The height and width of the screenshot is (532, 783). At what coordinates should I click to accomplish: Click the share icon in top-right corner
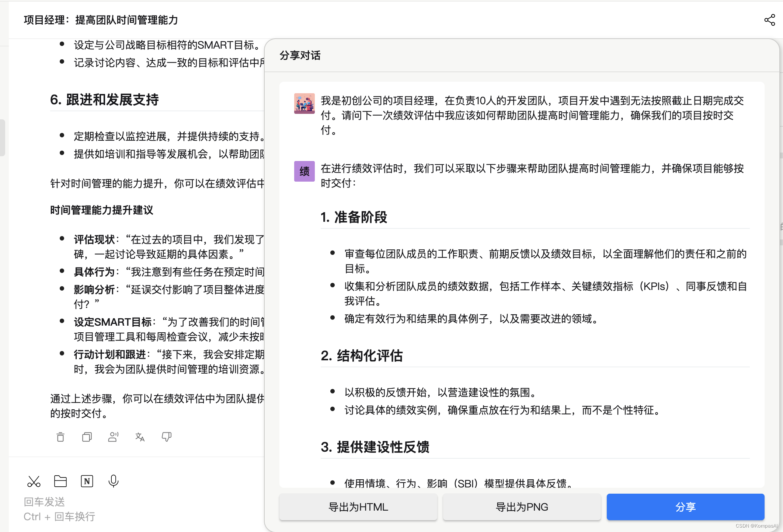pyautogui.click(x=769, y=20)
